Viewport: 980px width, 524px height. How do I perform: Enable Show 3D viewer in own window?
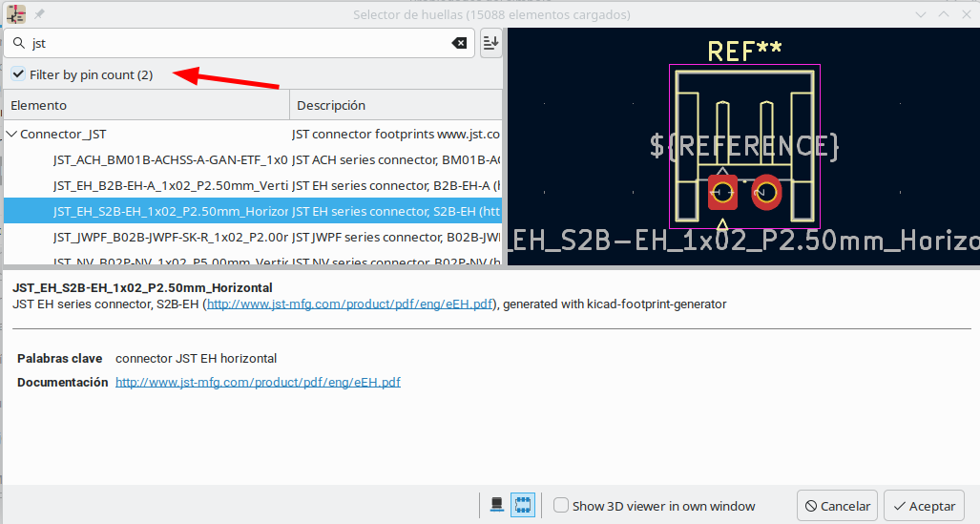pos(561,506)
